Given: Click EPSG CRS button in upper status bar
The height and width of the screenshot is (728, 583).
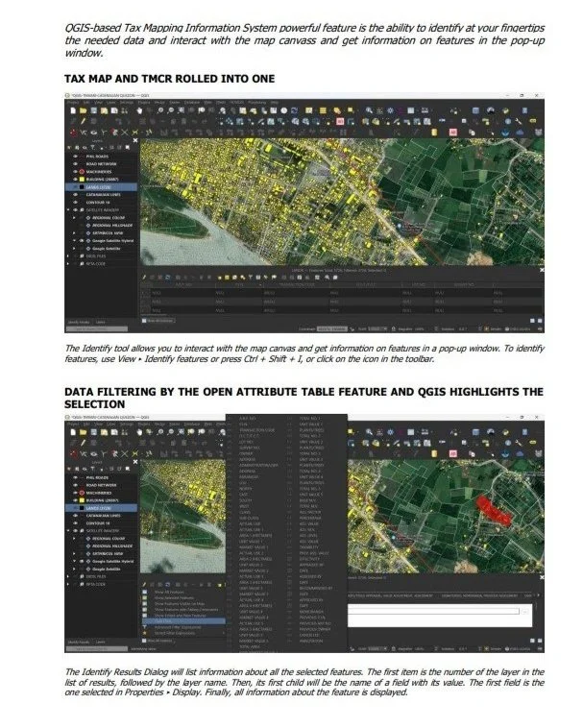Looking at the screenshot, I should 518,328.
